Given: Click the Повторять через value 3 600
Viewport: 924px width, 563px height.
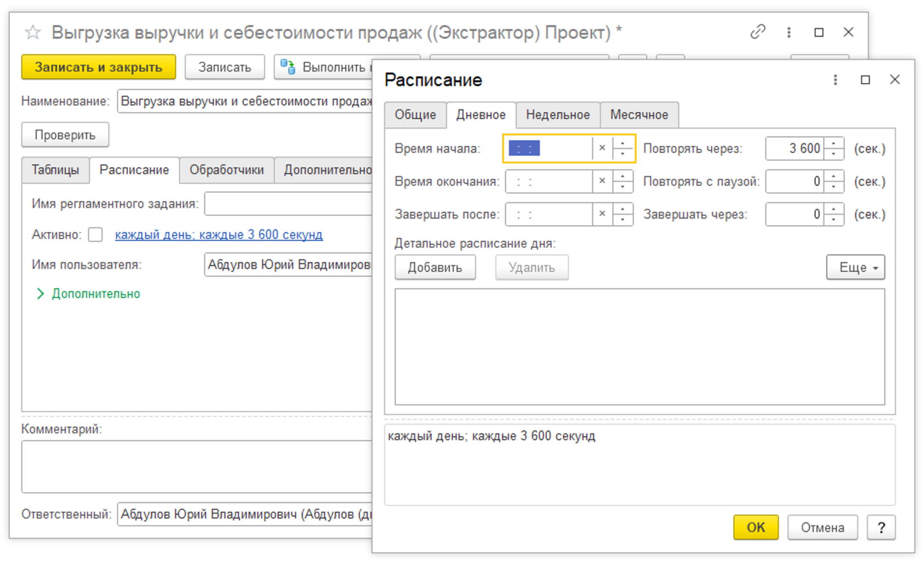Looking at the screenshot, I should pos(795,148).
